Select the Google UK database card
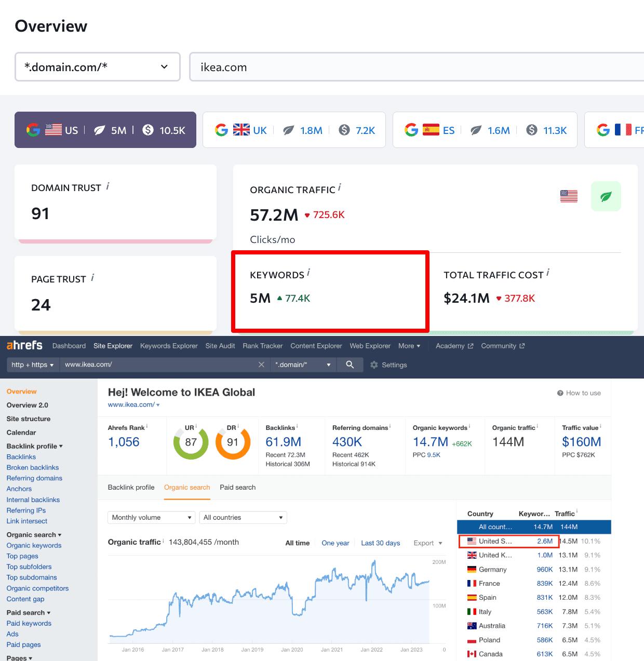 [294, 130]
